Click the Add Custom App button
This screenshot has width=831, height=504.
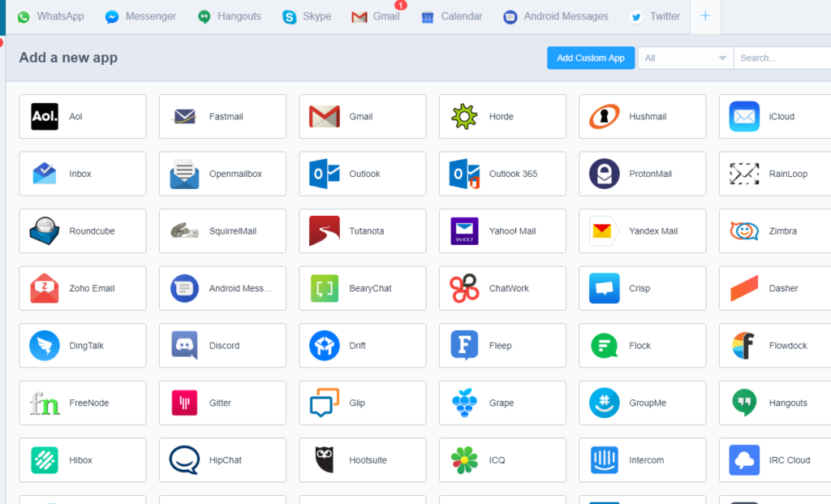point(591,58)
